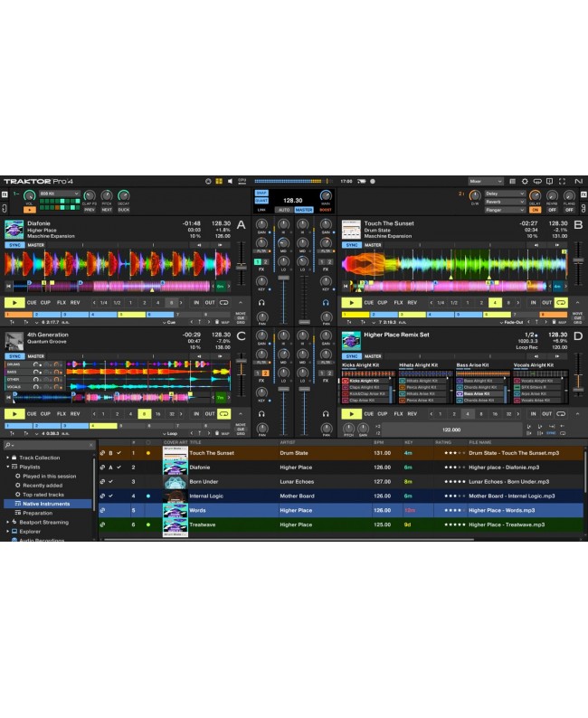Open the Recently added playlist

(x=43, y=486)
